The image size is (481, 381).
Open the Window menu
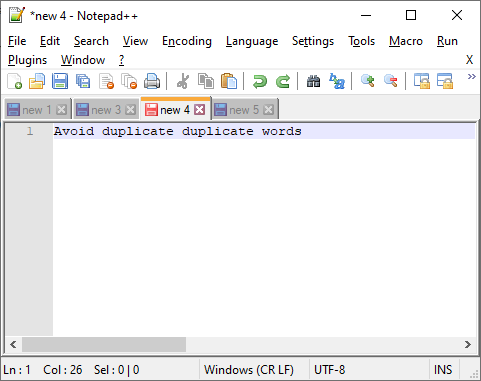pyautogui.click(x=83, y=60)
